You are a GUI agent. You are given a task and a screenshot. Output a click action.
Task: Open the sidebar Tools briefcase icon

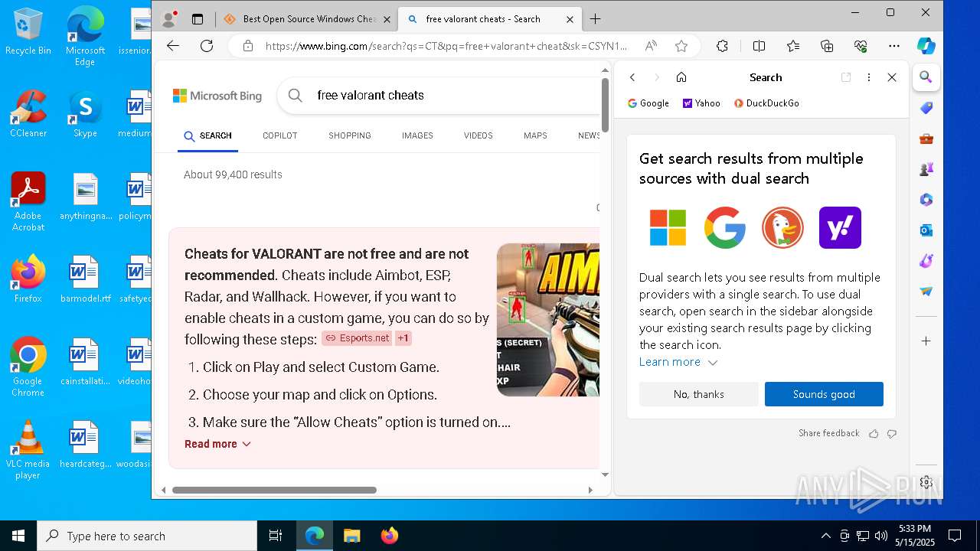click(926, 139)
